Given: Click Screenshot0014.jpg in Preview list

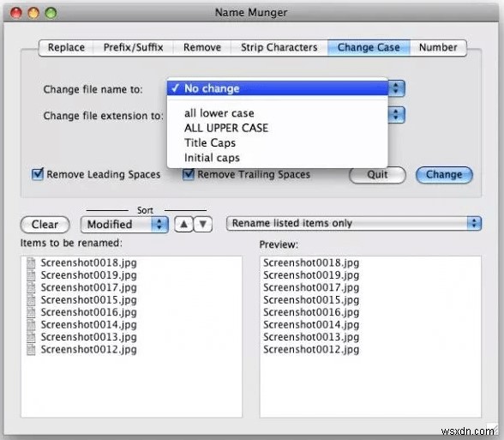Looking at the screenshot, I should (x=311, y=324).
